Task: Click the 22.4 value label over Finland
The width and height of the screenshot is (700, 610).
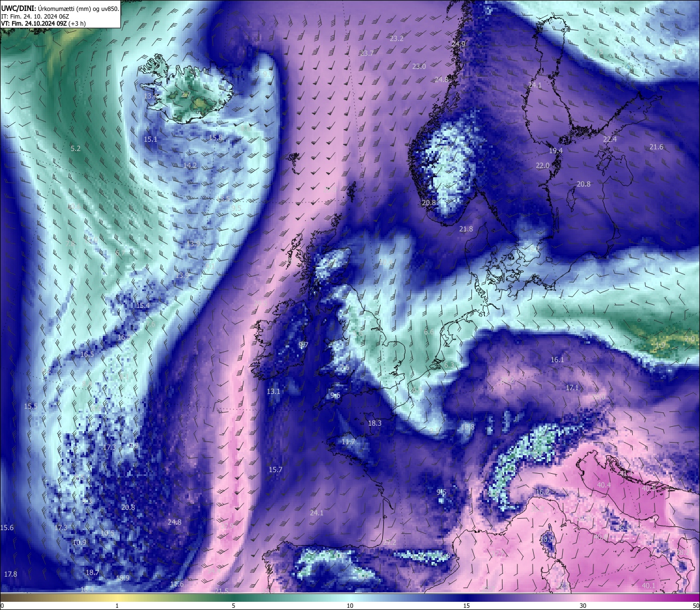Action: [x=610, y=139]
